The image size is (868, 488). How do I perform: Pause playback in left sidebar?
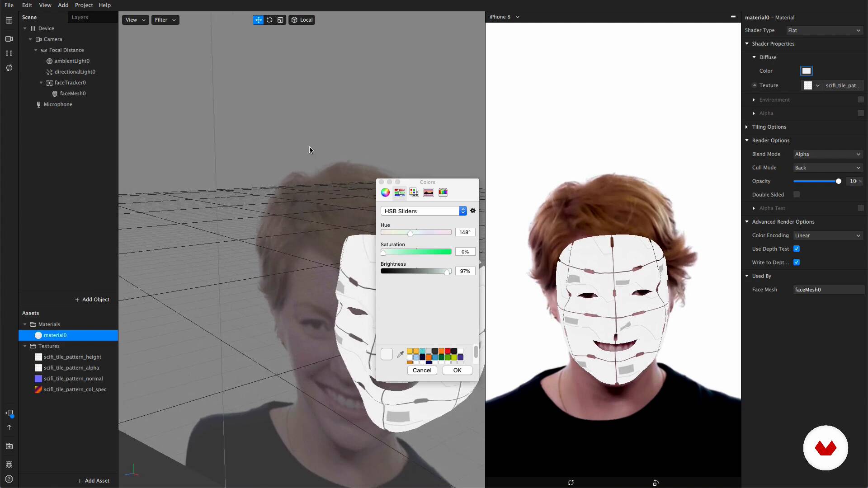9,53
